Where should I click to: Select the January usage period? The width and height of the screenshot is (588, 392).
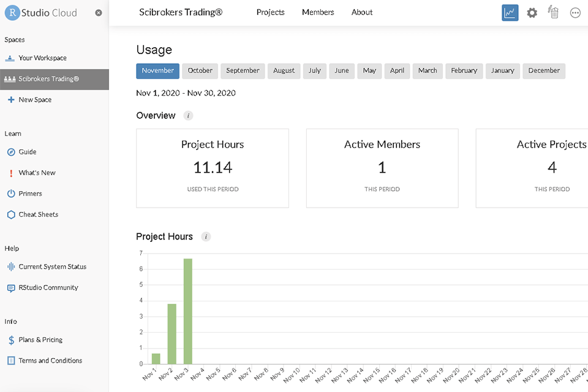click(x=502, y=71)
